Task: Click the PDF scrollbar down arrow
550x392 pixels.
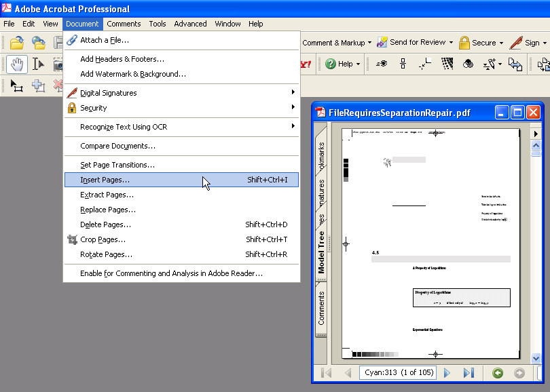Action: pyautogui.click(x=536, y=358)
